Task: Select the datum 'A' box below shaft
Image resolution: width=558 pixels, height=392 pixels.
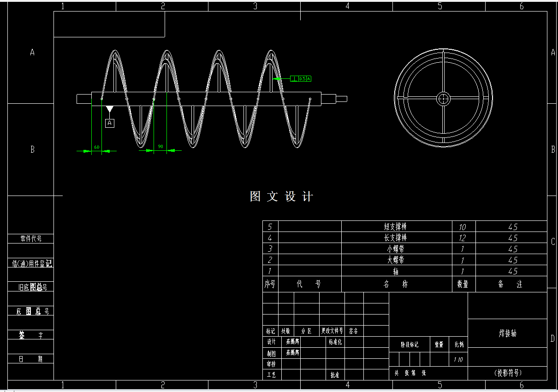Action: pos(110,123)
